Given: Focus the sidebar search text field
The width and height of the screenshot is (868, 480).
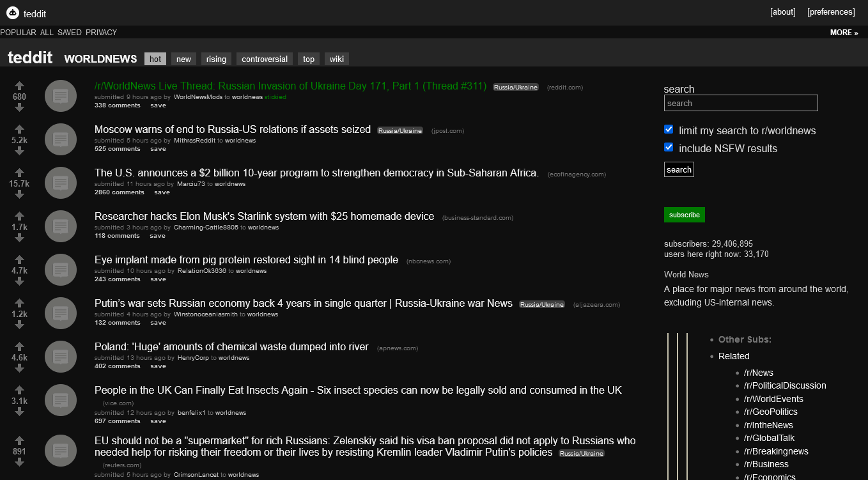Looking at the screenshot, I should [741, 103].
